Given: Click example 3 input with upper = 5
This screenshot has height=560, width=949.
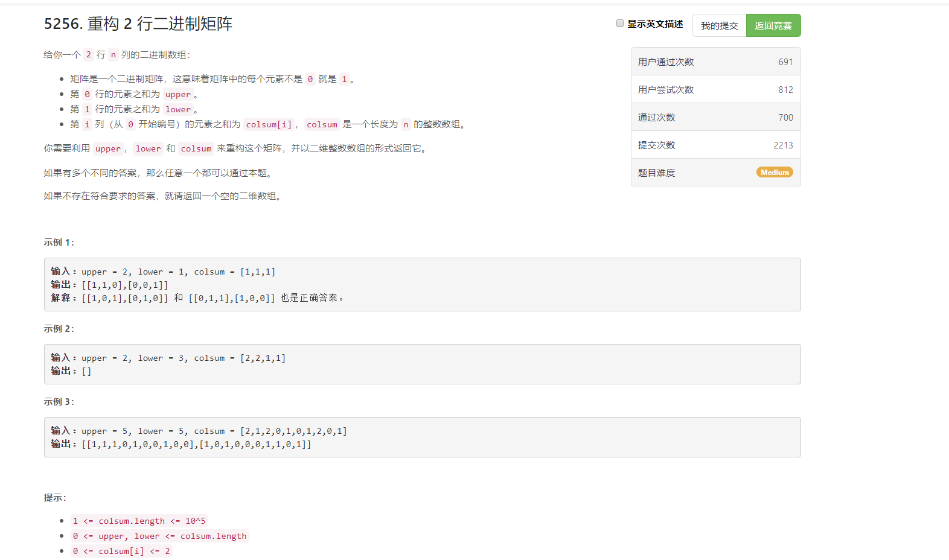Looking at the screenshot, I should tap(199, 431).
